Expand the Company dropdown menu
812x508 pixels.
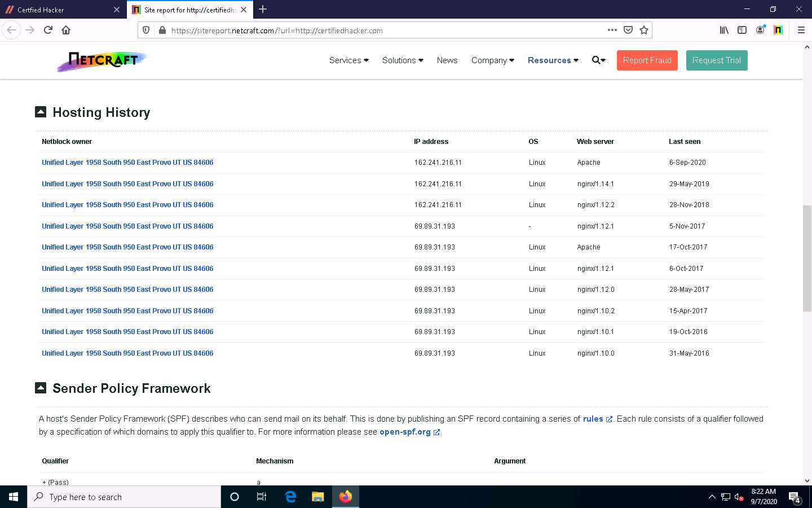[493, 60]
